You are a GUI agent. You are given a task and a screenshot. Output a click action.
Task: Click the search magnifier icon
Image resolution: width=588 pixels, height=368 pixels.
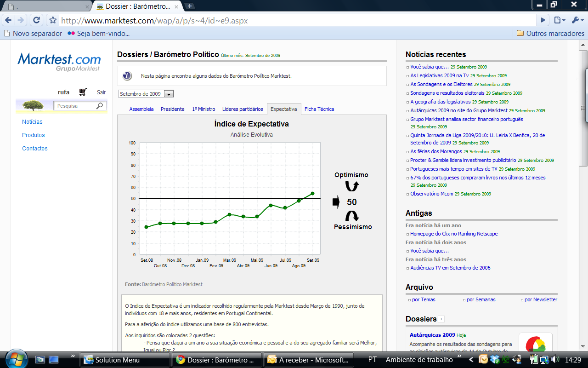pyautogui.click(x=100, y=106)
